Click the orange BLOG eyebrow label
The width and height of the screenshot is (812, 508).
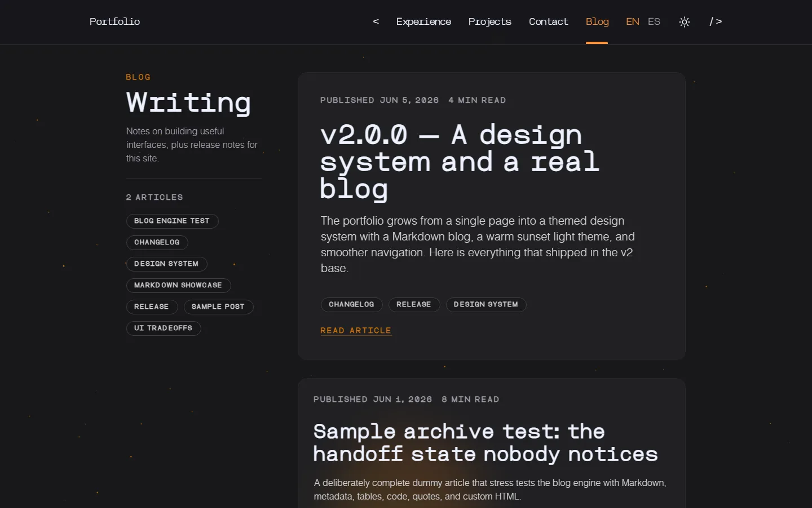click(138, 77)
